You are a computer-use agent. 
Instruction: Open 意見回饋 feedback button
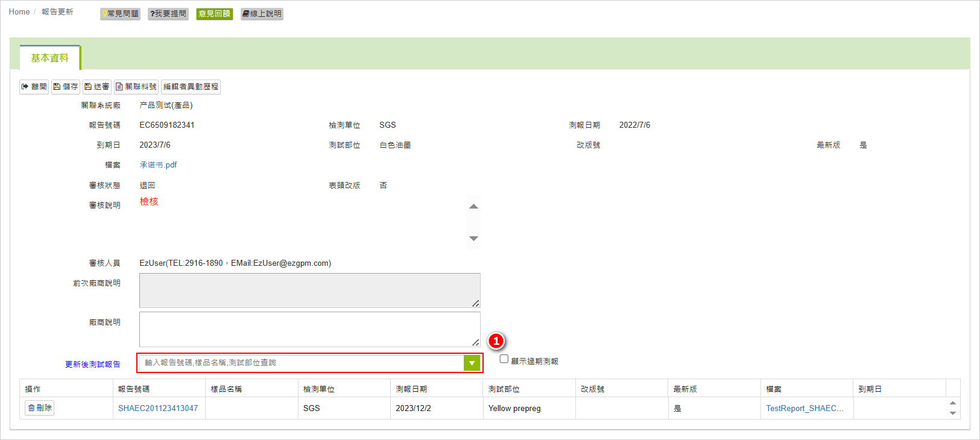[215, 14]
